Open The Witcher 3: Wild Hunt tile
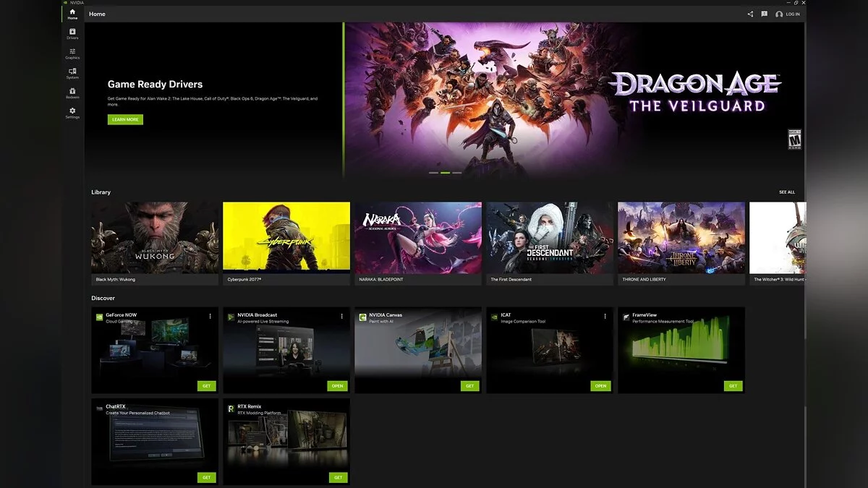 pos(777,244)
